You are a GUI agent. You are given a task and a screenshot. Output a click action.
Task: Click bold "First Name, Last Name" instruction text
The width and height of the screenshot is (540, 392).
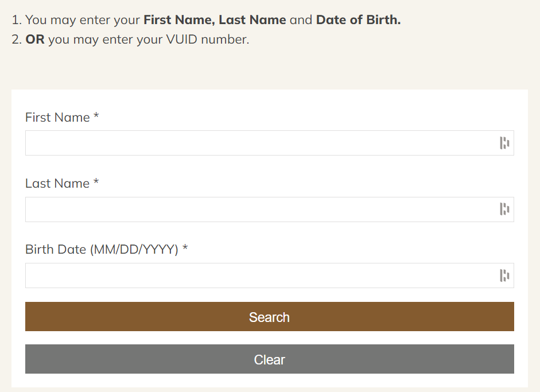tap(215, 20)
